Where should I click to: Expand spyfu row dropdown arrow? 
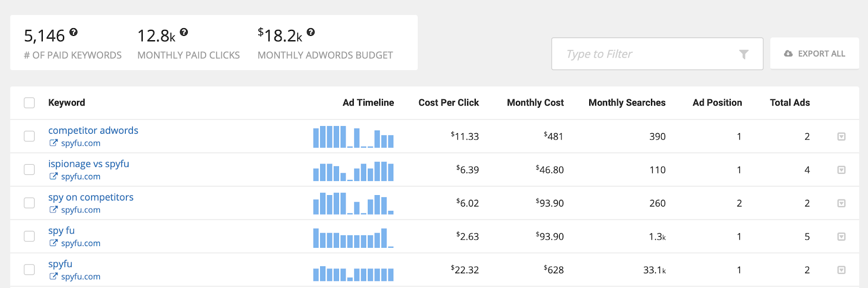[x=841, y=270]
